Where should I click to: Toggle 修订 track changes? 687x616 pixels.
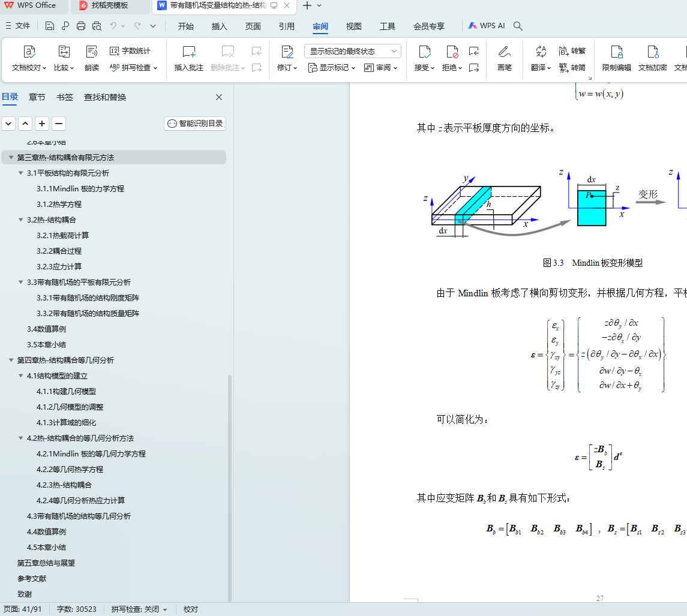tap(287, 58)
